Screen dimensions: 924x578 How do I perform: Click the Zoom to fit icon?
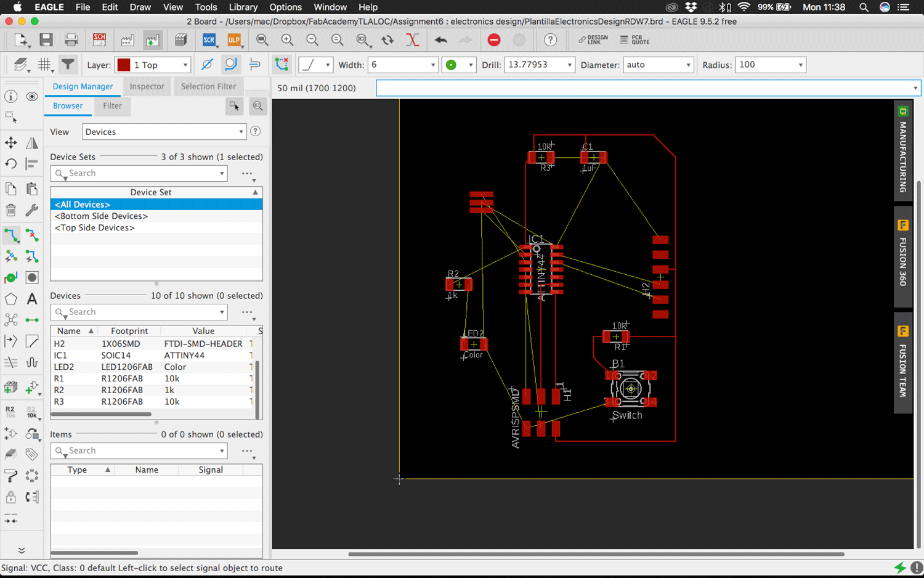(x=262, y=40)
